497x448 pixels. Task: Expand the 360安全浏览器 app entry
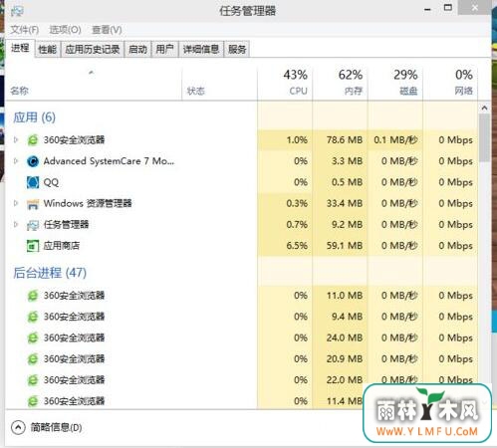[x=16, y=139]
